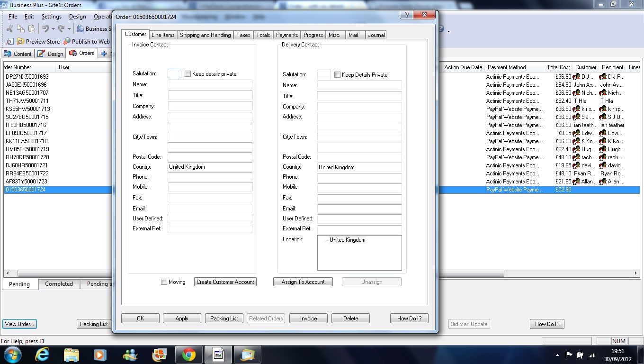Enable Invoice 'Keep details private' checkbox
This screenshot has height=364, width=644.
(x=188, y=74)
